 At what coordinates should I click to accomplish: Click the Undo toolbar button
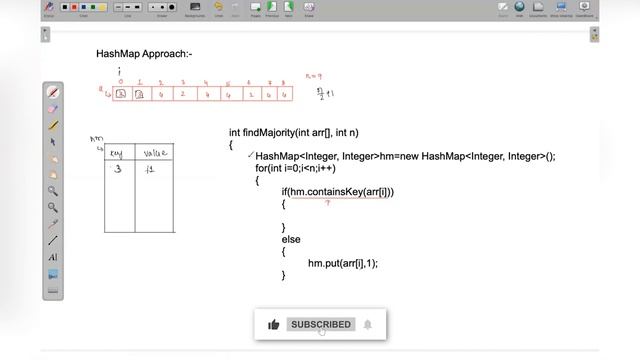(x=218, y=9)
